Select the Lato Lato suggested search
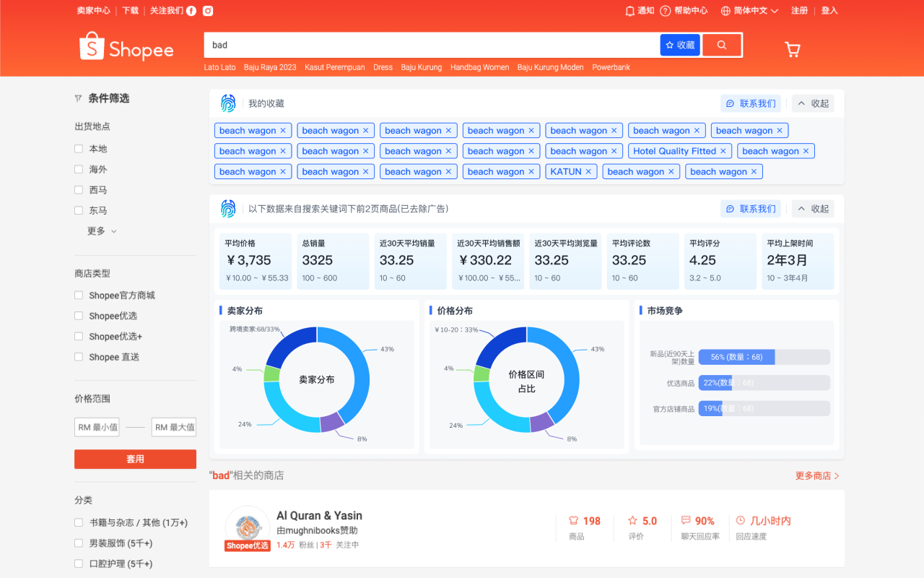Viewport: 924px width, 578px height. pyautogui.click(x=219, y=67)
